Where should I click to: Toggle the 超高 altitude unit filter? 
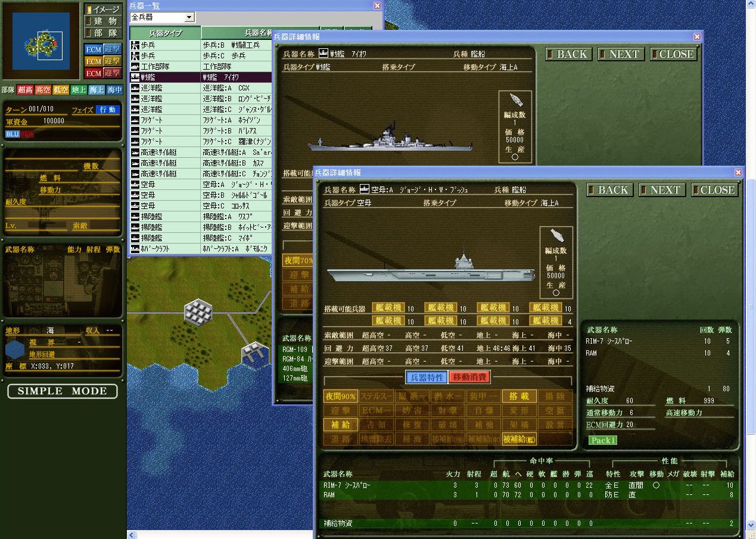[x=25, y=90]
